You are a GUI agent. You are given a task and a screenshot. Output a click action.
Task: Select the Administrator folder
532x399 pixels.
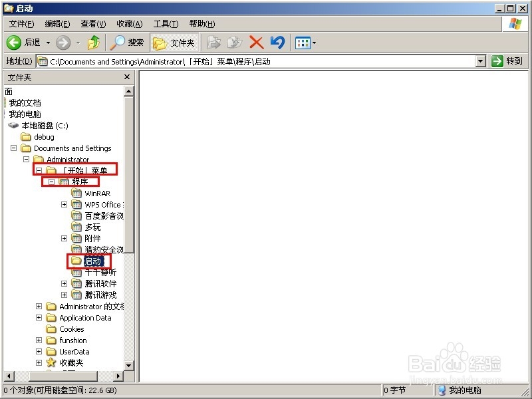(68, 160)
